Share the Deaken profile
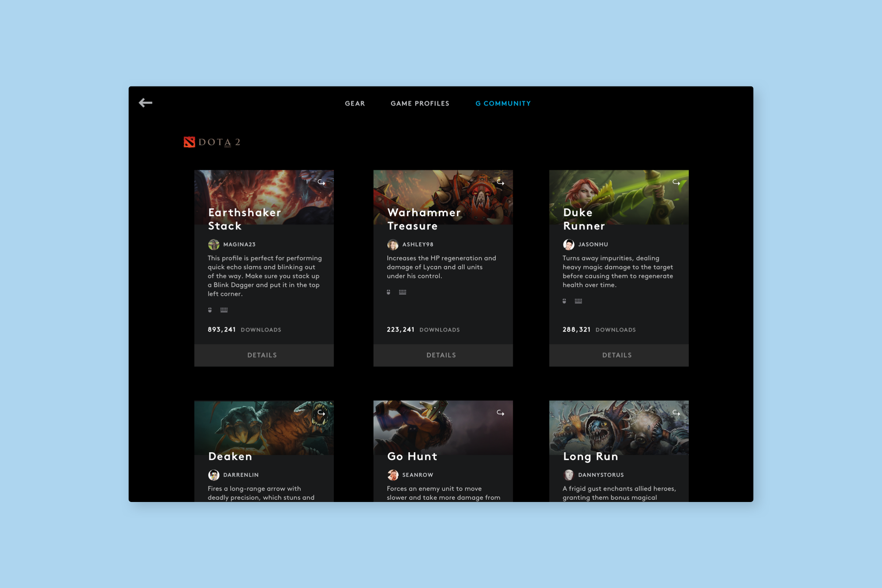 321,413
